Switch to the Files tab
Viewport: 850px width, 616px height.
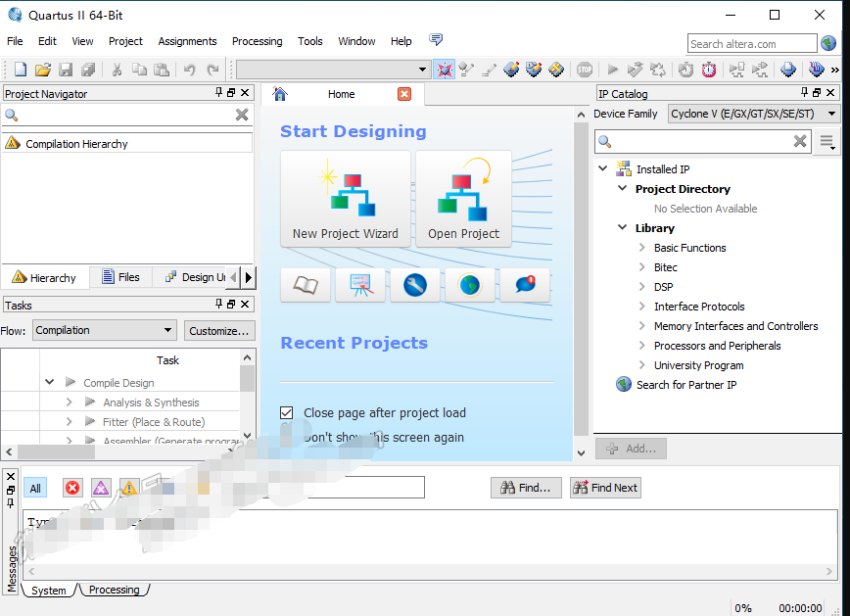click(x=120, y=277)
